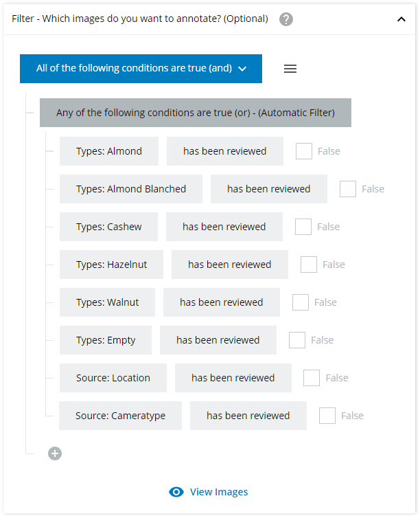Click 'has been reviewed' for Types: Almond
The image size is (420, 516).
point(224,151)
